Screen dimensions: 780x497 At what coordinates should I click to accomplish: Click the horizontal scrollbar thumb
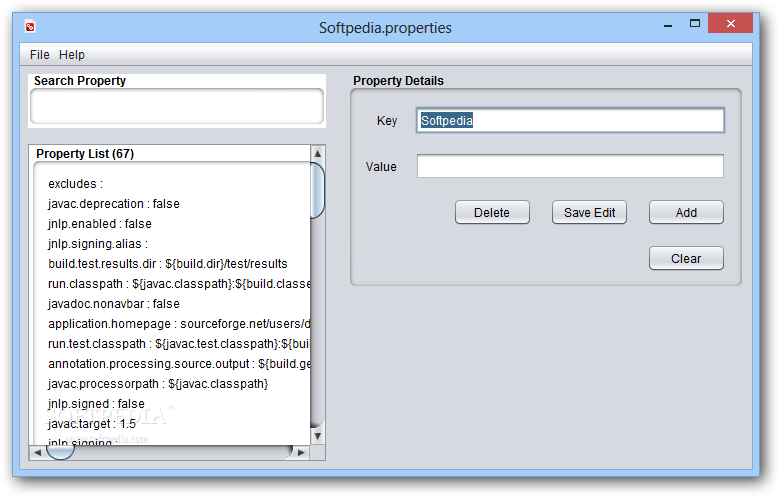(60, 452)
